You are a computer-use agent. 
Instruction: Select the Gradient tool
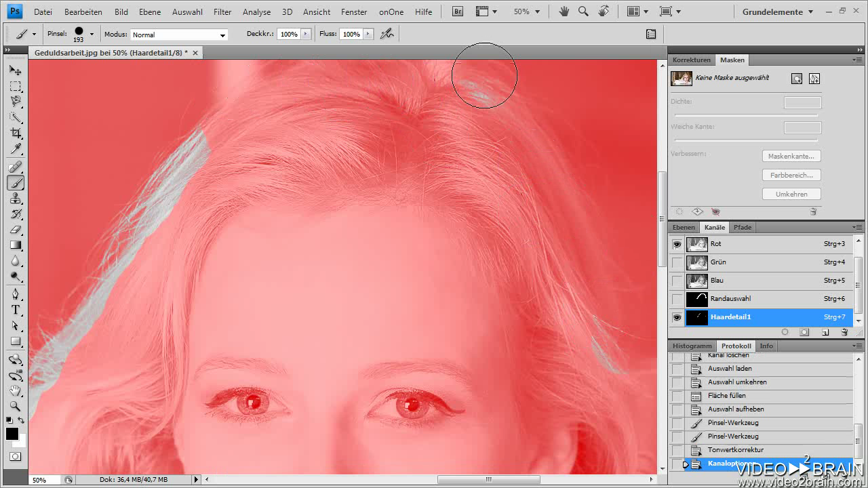[16, 245]
